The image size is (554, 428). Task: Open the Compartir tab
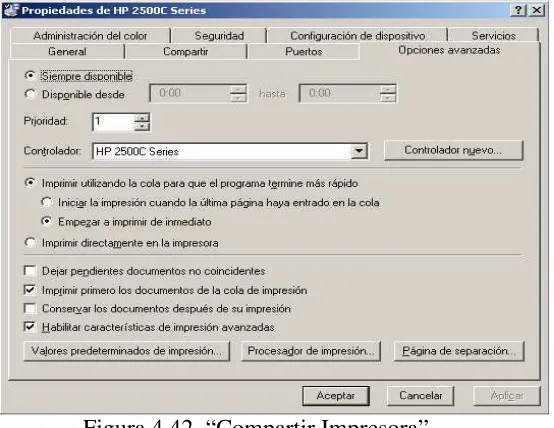pos(185,52)
